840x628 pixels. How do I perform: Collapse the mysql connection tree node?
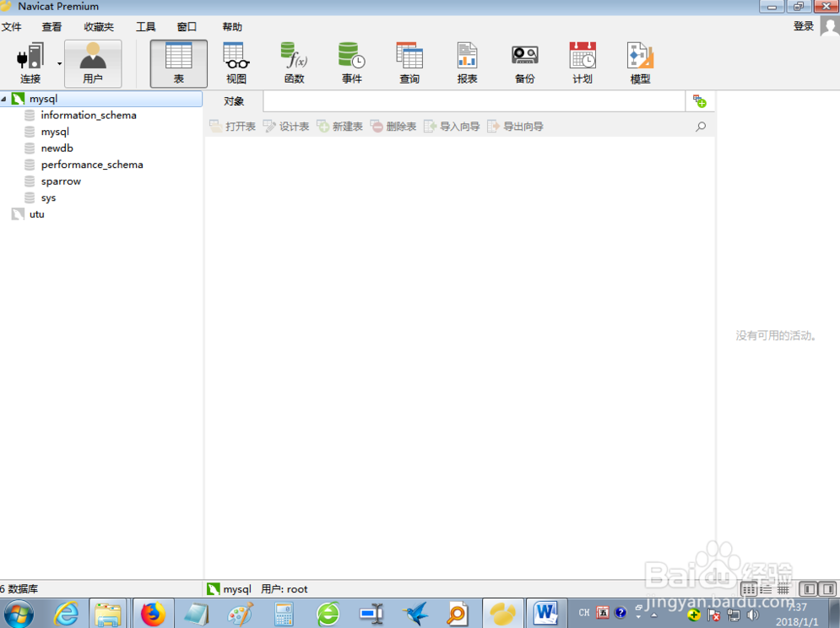click(x=3, y=99)
